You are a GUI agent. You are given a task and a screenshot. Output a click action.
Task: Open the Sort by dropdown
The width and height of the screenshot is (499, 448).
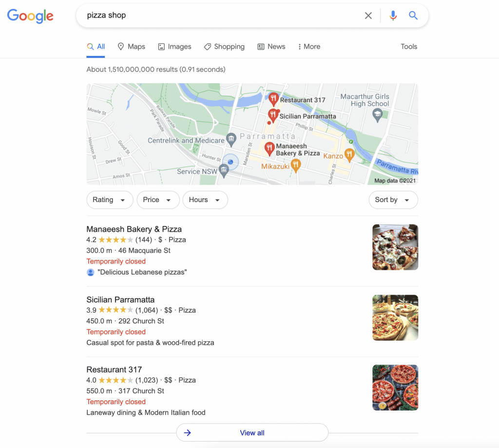click(x=393, y=200)
